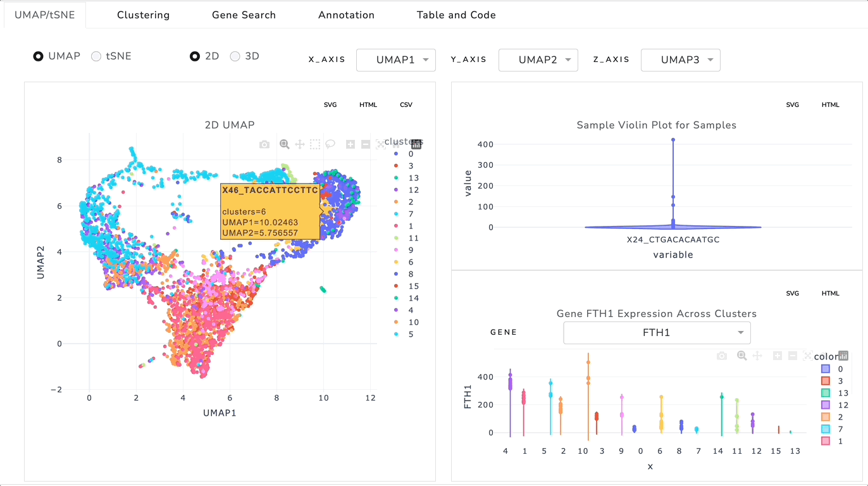Hide cluster 8 in UMAP legend
The width and height of the screenshot is (868, 486).
tap(404, 274)
